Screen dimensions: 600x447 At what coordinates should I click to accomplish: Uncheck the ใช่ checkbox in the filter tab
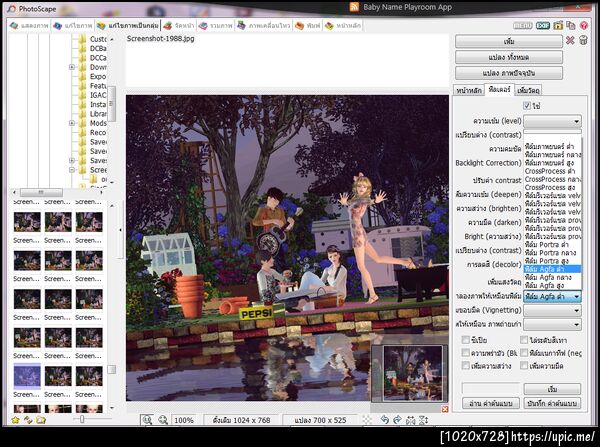(x=527, y=105)
